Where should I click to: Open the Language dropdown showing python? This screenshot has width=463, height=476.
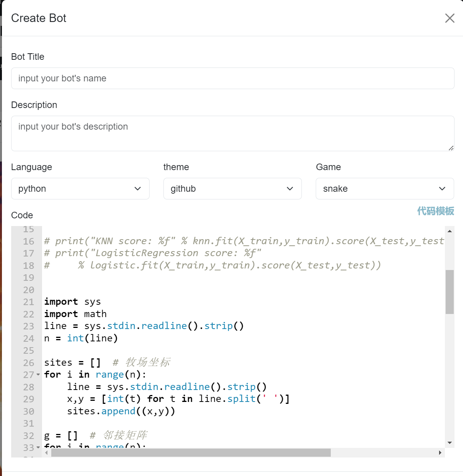pyautogui.click(x=80, y=189)
